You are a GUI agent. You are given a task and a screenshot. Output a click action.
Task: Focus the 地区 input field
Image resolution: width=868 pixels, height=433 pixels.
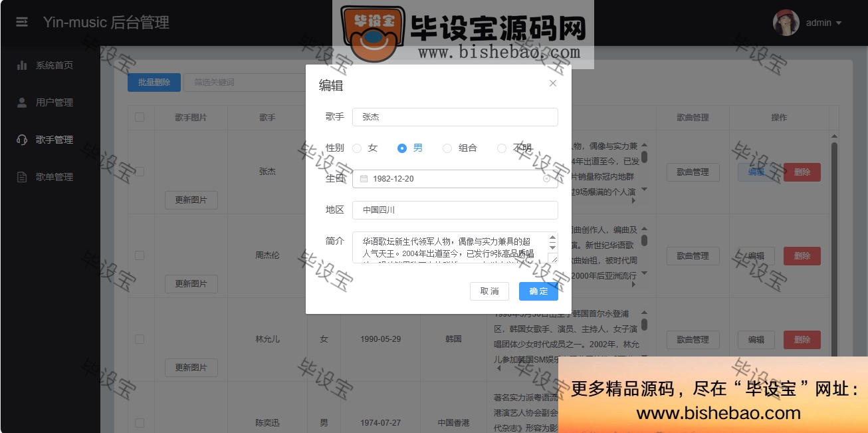point(455,210)
